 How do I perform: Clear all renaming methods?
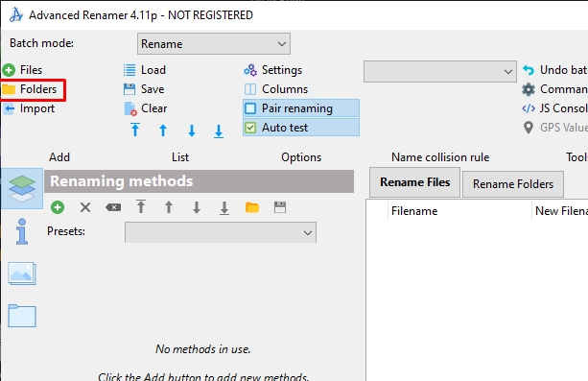coord(113,207)
